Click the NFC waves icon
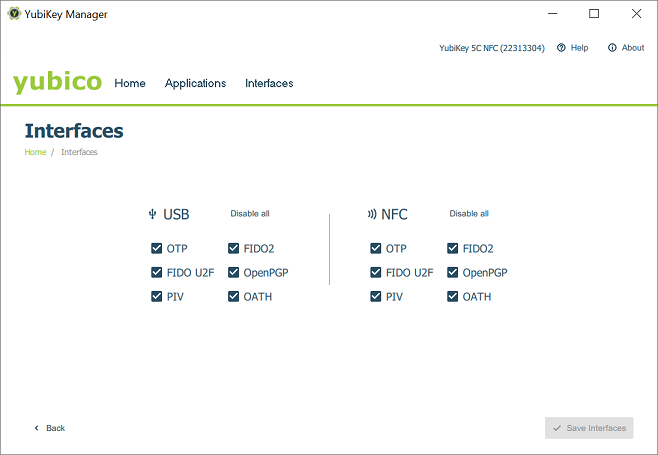The image size is (658, 455). click(x=372, y=214)
